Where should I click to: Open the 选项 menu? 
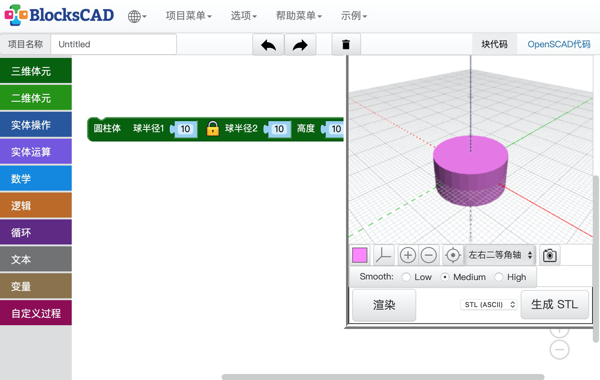click(x=243, y=16)
